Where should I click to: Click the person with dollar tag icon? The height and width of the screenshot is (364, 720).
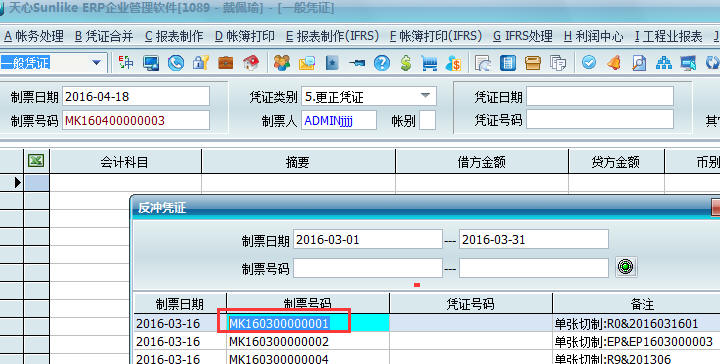(x=454, y=63)
